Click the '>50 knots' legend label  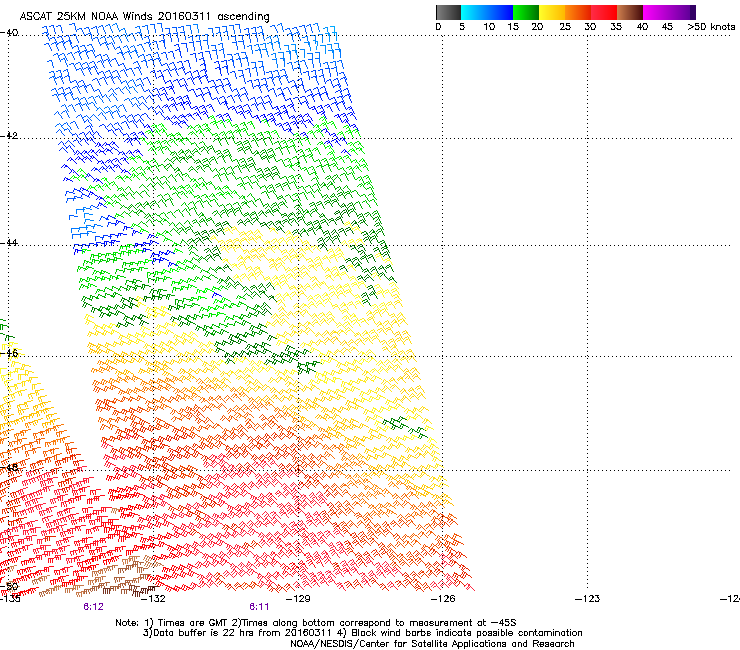(x=711, y=27)
